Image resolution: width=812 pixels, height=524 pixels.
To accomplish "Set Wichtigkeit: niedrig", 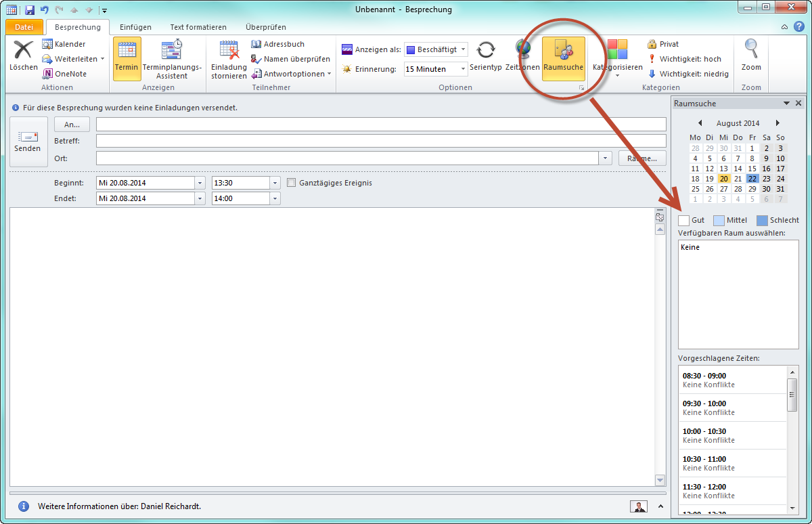I will (687, 74).
